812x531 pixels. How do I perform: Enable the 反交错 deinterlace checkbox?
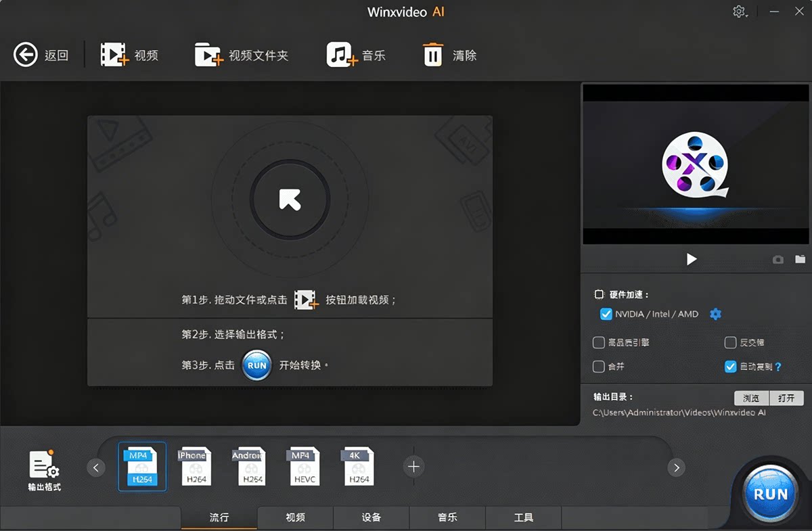730,342
